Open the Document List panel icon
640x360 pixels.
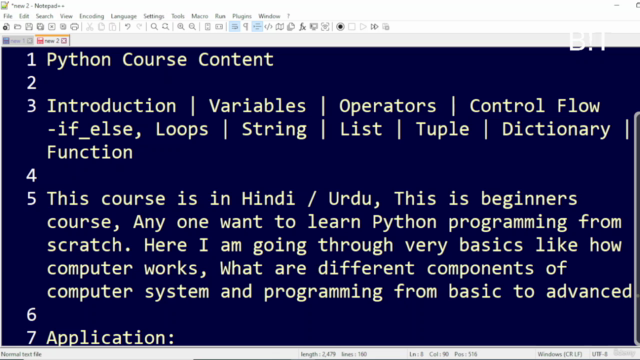point(291,27)
